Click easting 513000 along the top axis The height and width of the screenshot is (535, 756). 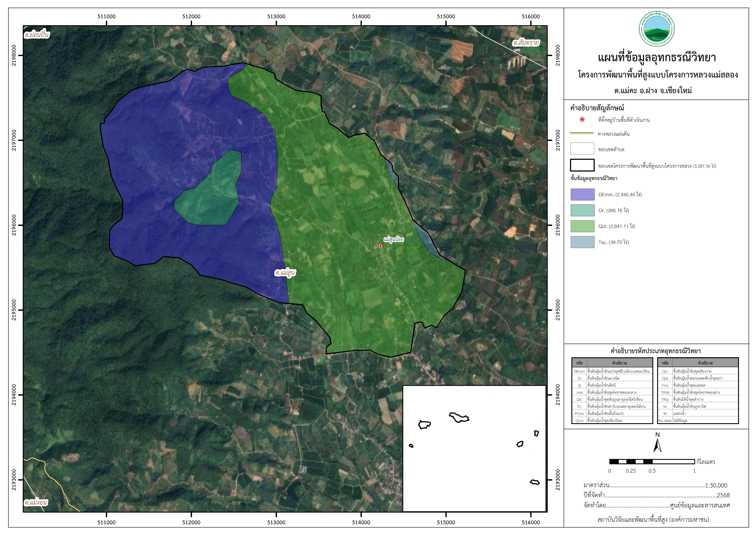tap(276, 16)
